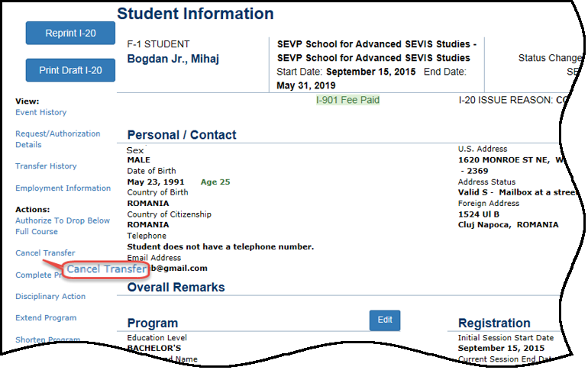Viewport: 588px width, 370px height.
Task: Click the BACHELOR'S education level value
Action: click(x=154, y=348)
